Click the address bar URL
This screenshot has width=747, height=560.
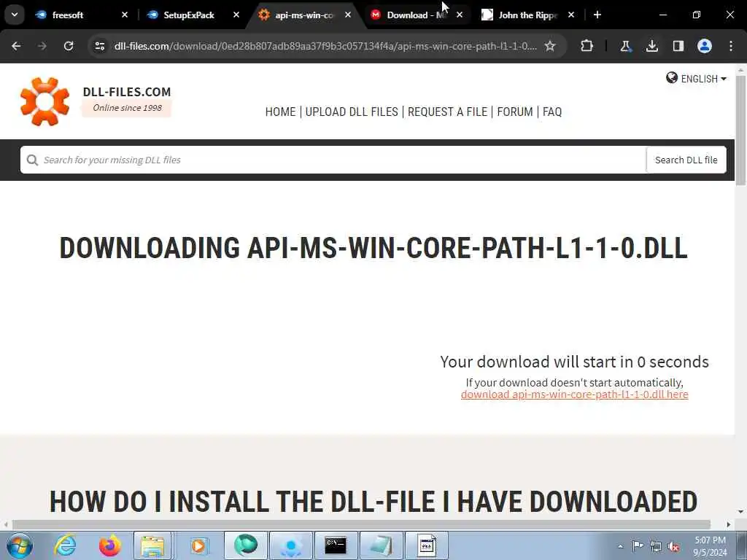[325, 46]
